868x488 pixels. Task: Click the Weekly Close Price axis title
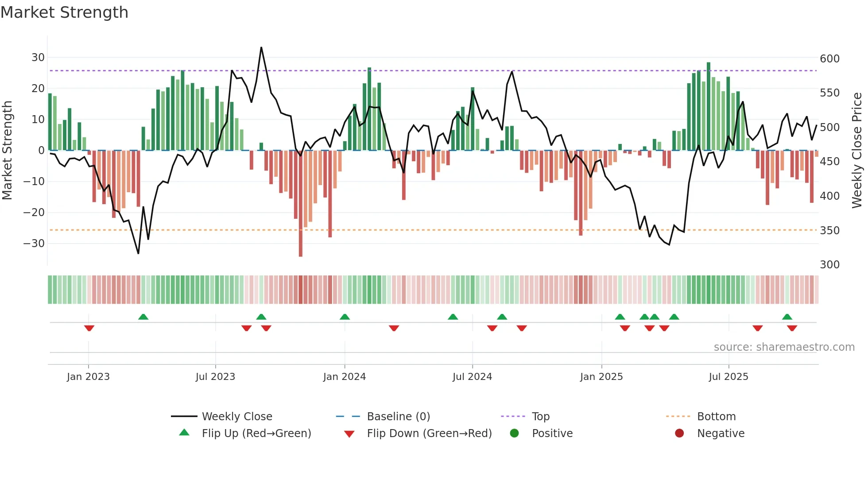coord(857,150)
